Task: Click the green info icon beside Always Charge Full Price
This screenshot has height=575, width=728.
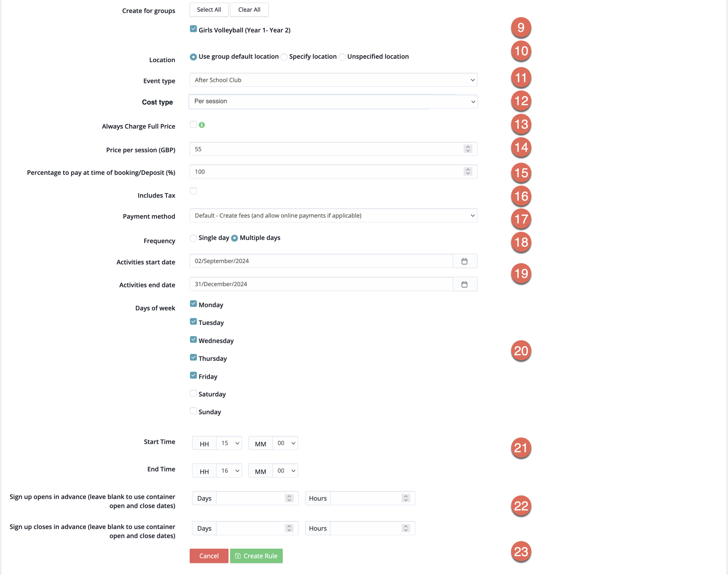Action: [202, 125]
